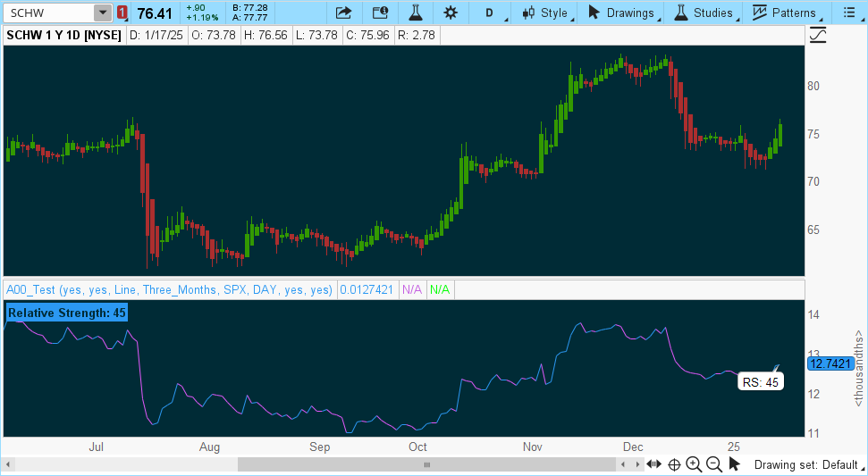Click the H: 76.56 high value
Viewport: 868px width, 476px height.
pos(265,36)
